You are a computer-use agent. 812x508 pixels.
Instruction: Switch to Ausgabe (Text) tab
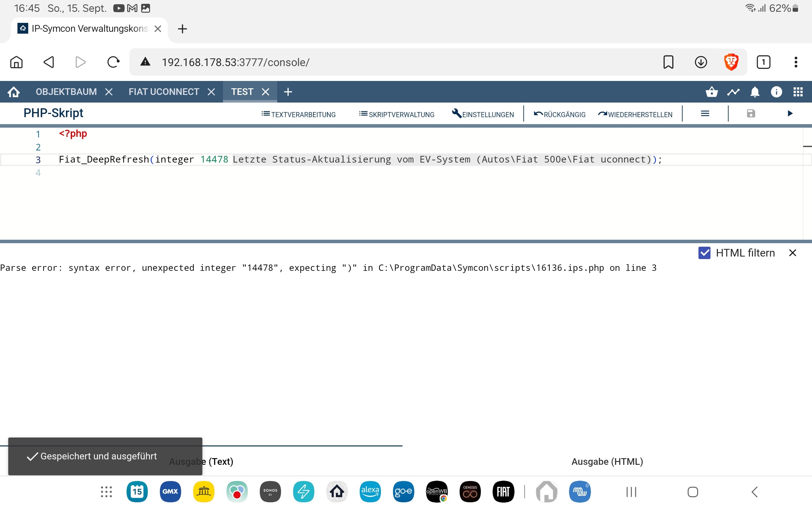click(x=201, y=461)
